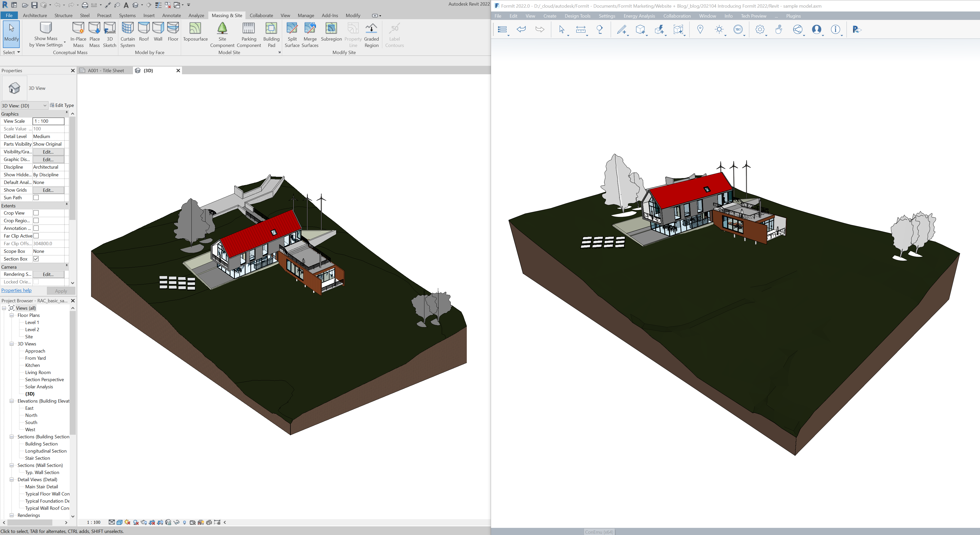Collapse Elevations (Building Elevation) node
This screenshot has width=980, height=535.
12,401
